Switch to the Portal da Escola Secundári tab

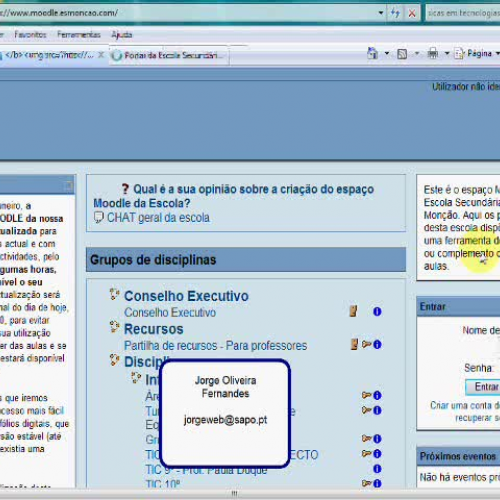pyautogui.click(x=169, y=55)
